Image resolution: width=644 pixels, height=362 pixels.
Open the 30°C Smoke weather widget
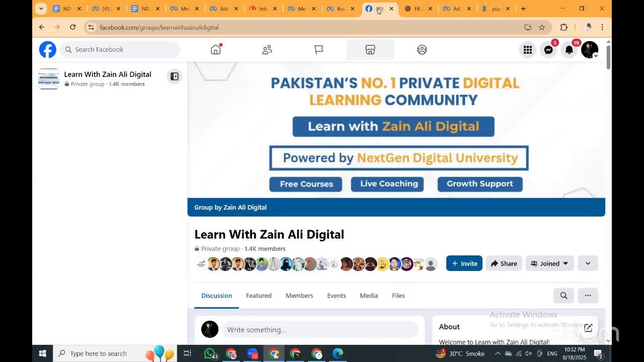[460, 353]
